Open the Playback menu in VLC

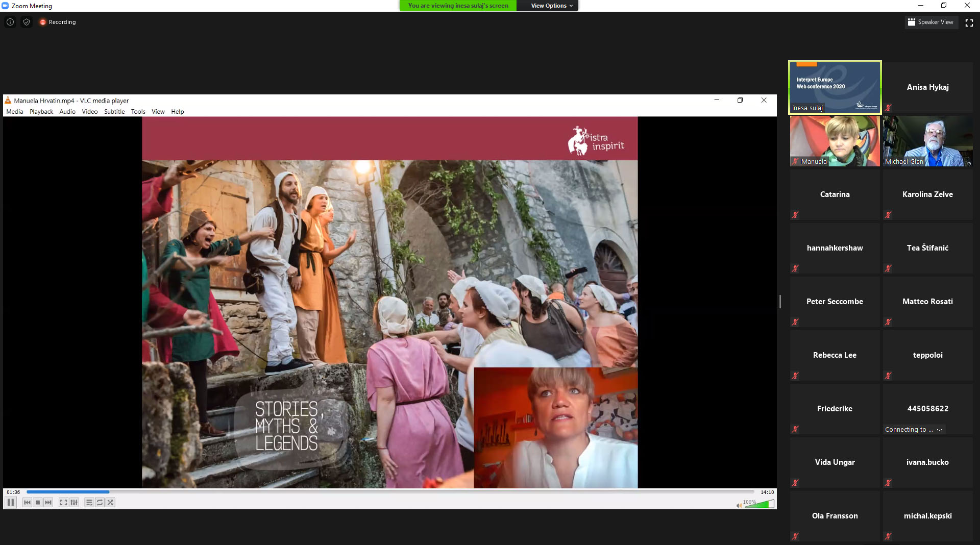tap(41, 112)
